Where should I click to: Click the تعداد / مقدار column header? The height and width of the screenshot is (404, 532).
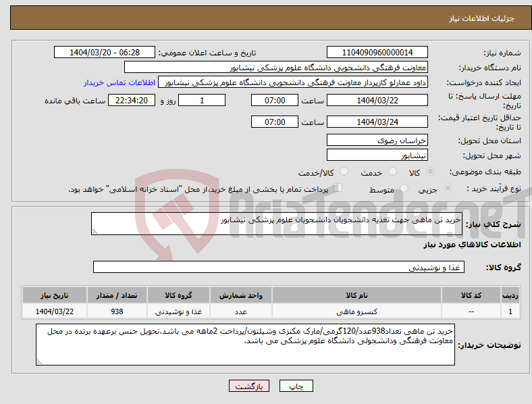[x=117, y=295]
